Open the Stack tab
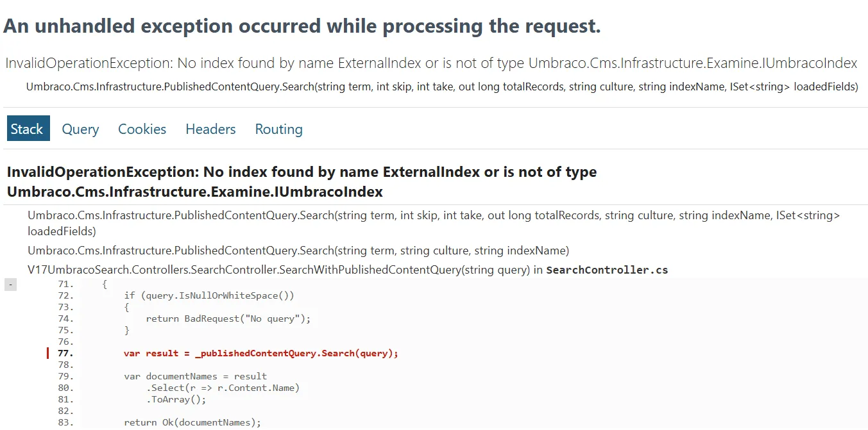The height and width of the screenshot is (430, 868). (x=27, y=129)
